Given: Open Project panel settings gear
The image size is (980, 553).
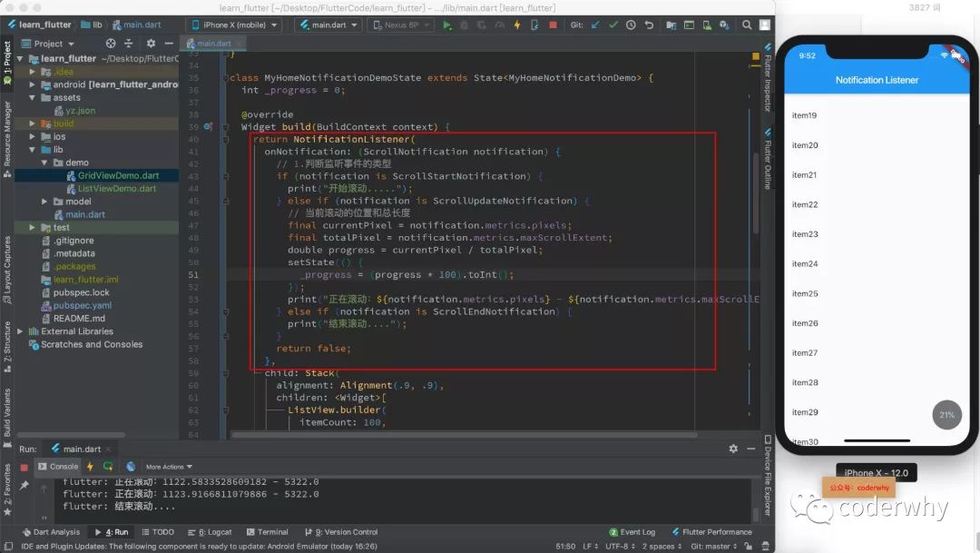Looking at the screenshot, I should 151,44.
